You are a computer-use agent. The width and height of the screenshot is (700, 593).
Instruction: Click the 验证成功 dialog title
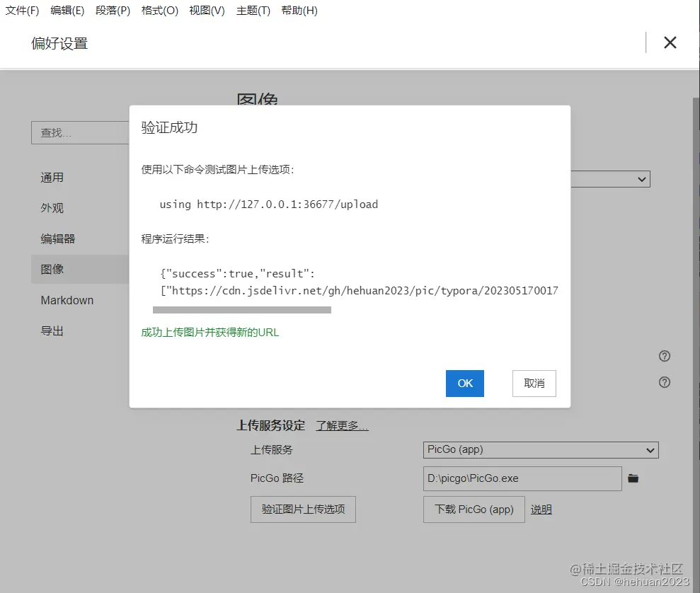tap(169, 127)
